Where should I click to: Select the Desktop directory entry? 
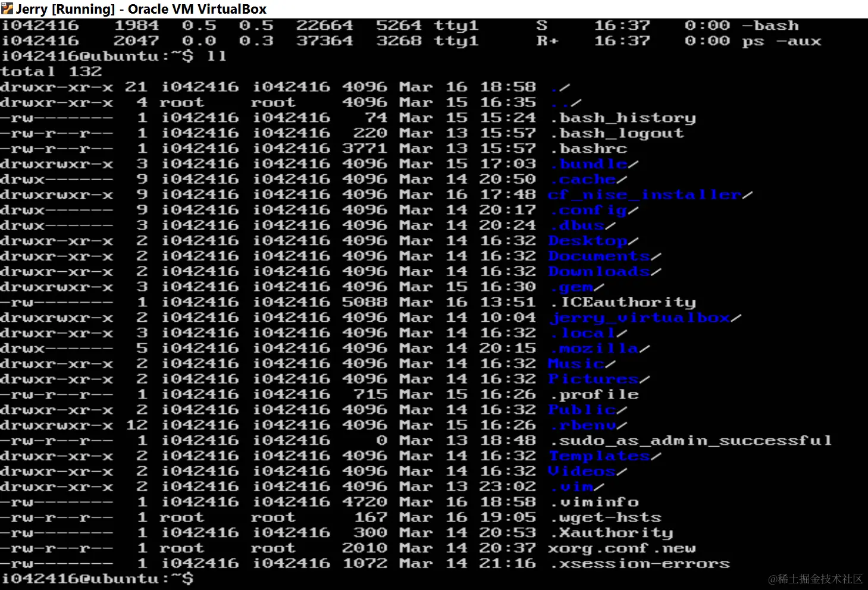click(588, 240)
